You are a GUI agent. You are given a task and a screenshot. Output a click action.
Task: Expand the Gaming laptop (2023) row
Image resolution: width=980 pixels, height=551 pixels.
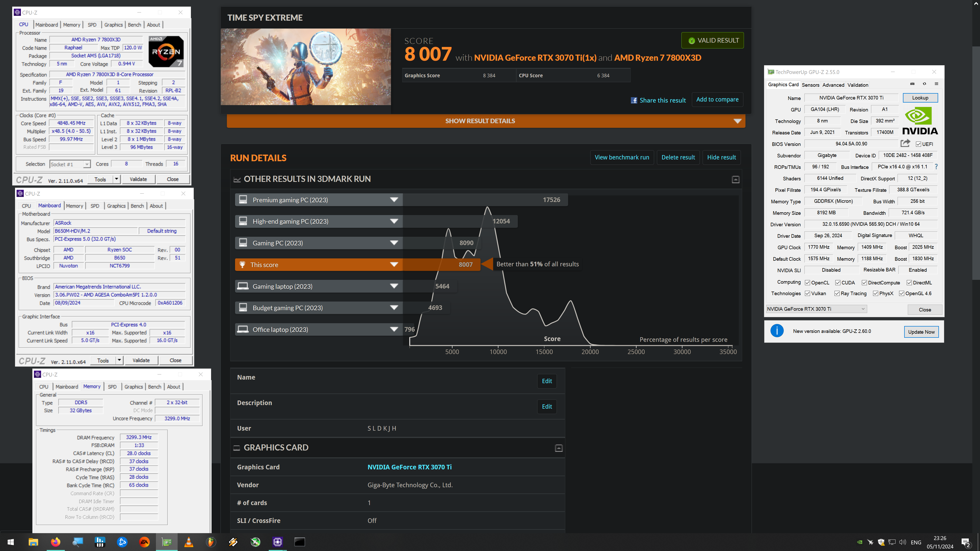(394, 286)
